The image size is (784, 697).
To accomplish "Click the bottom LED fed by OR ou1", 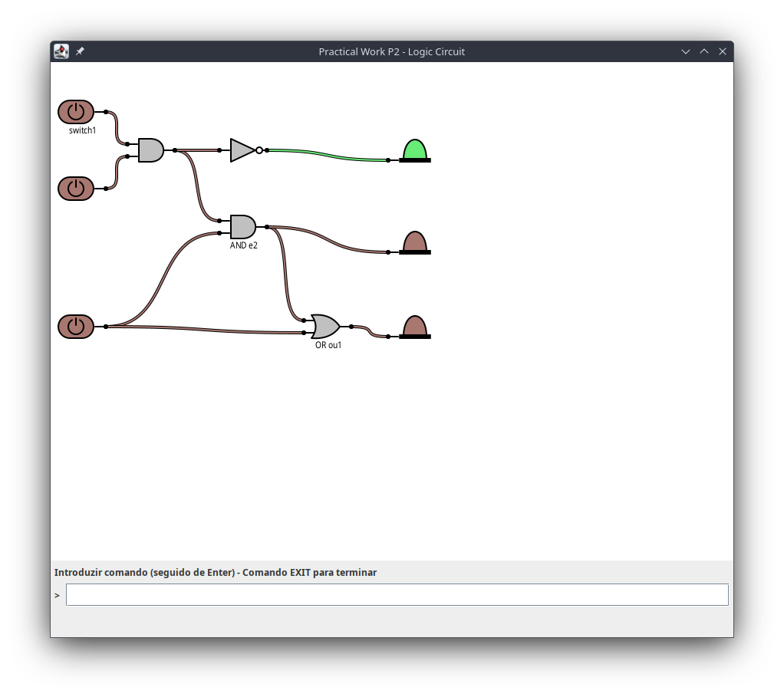I will (415, 327).
